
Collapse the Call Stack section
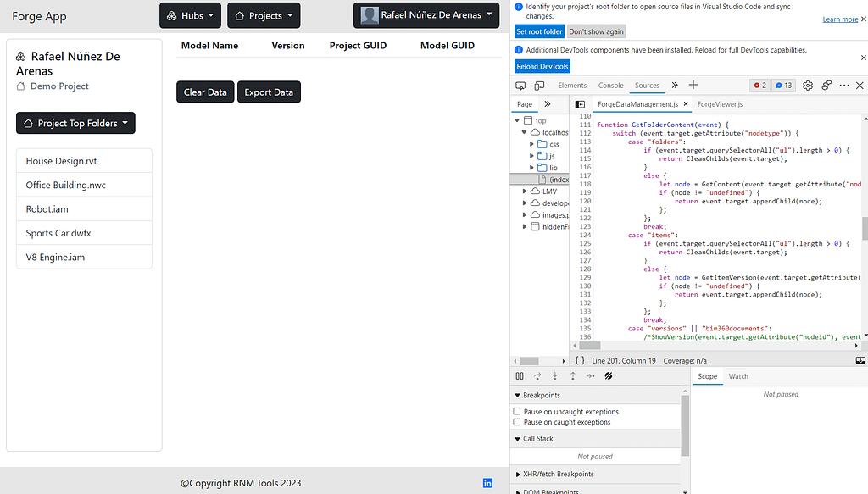coord(518,439)
